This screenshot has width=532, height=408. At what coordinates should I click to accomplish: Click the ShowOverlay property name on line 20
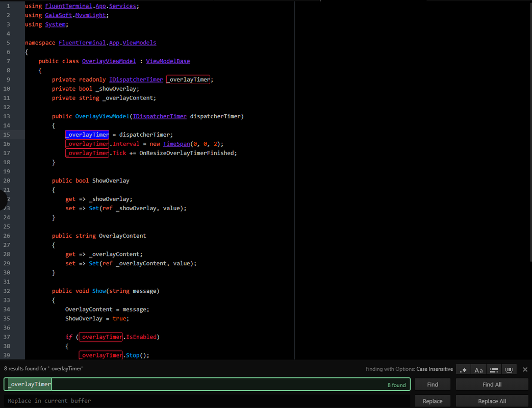[111, 181]
